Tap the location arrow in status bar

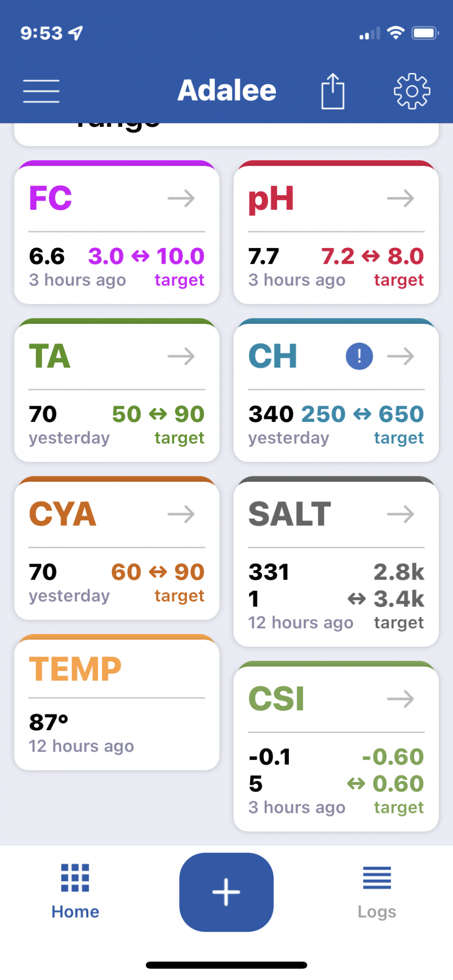75,33
